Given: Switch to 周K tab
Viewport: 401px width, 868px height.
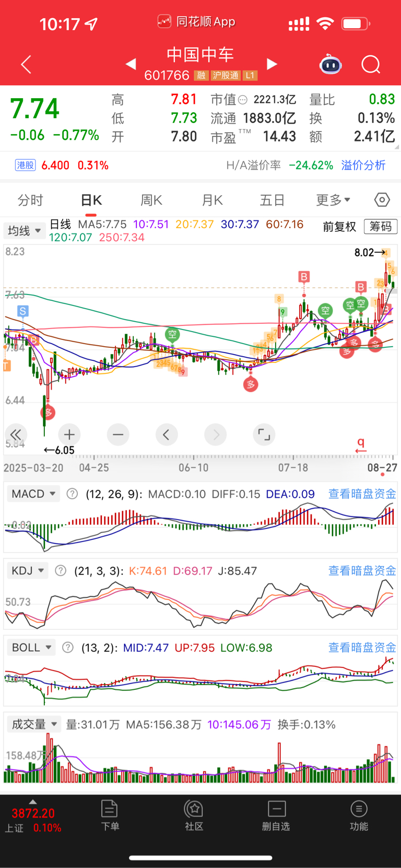Looking at the screenshot, I should tap(151, 200).
